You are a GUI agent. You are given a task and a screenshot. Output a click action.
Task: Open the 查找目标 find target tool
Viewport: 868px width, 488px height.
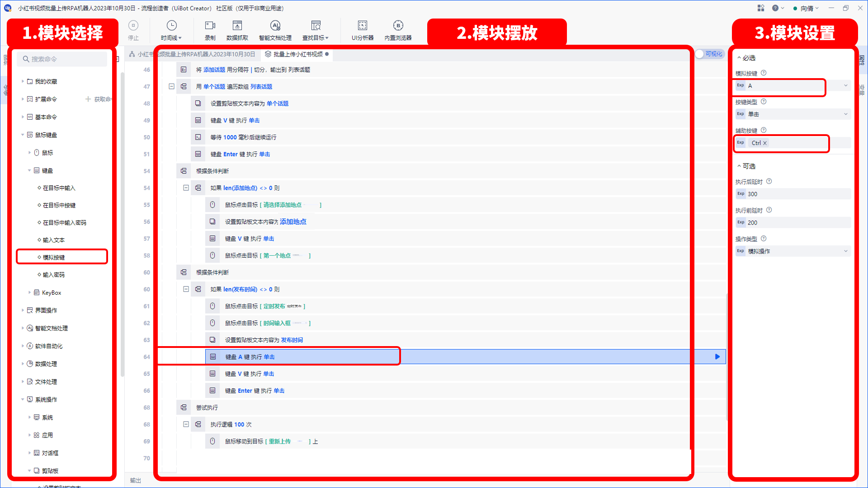(x=316, y=30)
